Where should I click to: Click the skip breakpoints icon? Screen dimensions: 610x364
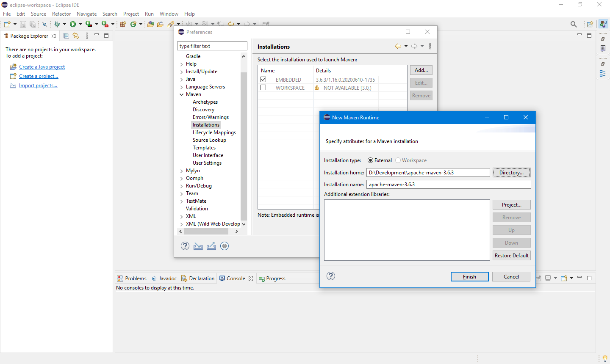(44, 24)
